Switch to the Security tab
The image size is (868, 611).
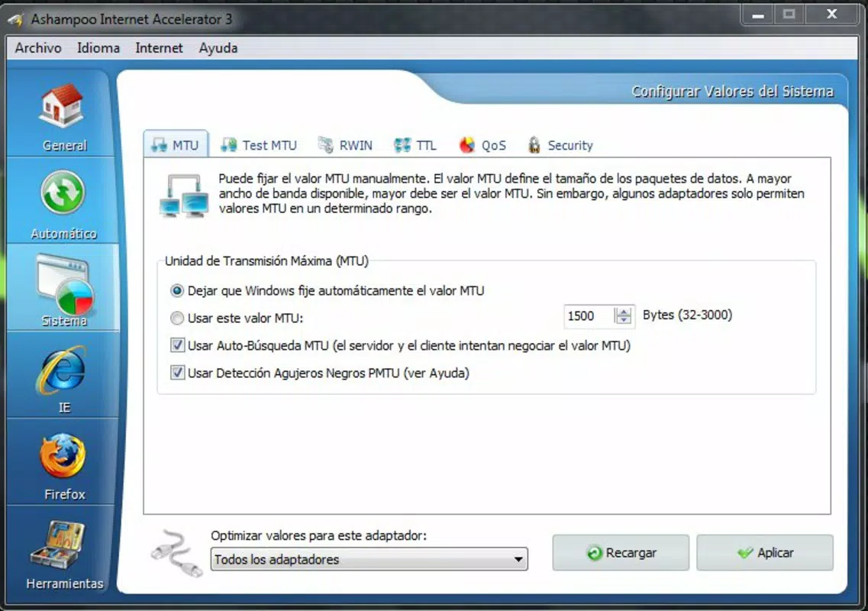pyautogui.click(x=560, y=145)
